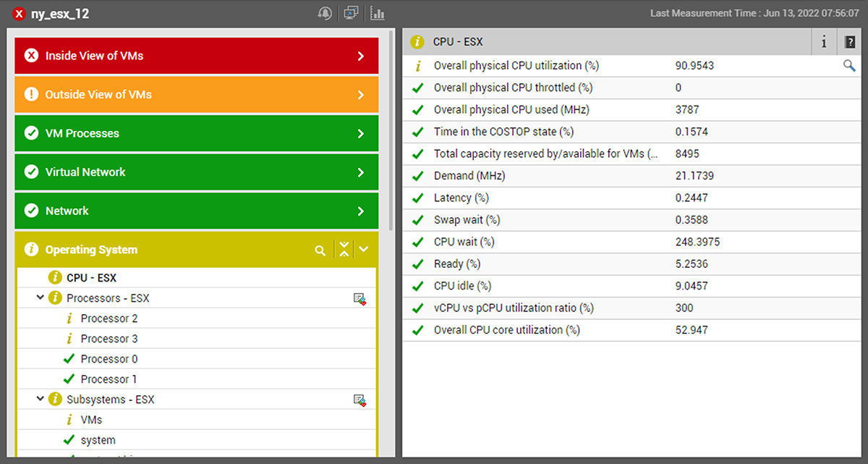
Task: Select the CPU - ESX test in the tree
Action: (x=91, y=278)
